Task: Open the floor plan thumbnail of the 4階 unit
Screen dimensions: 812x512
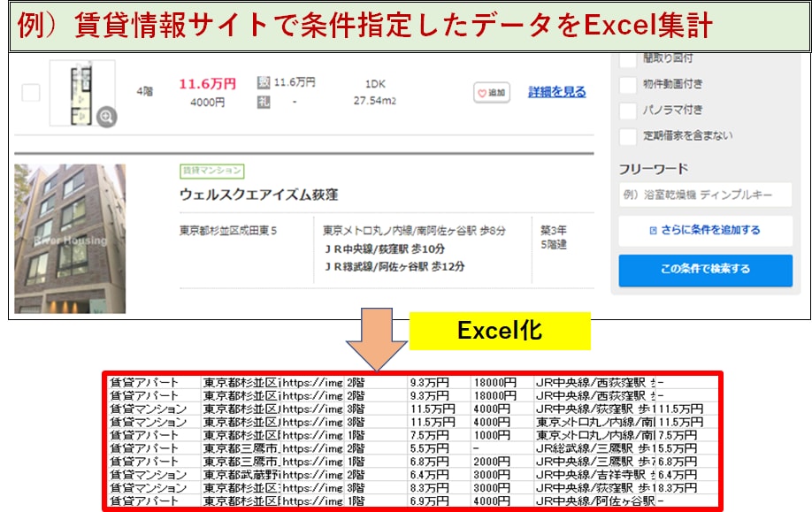Action: 82,93
